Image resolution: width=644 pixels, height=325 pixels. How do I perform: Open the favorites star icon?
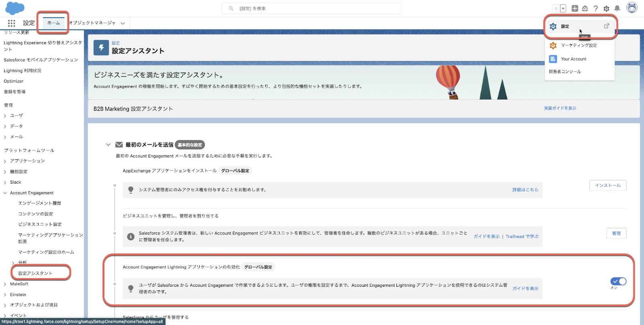pos(556,8)
